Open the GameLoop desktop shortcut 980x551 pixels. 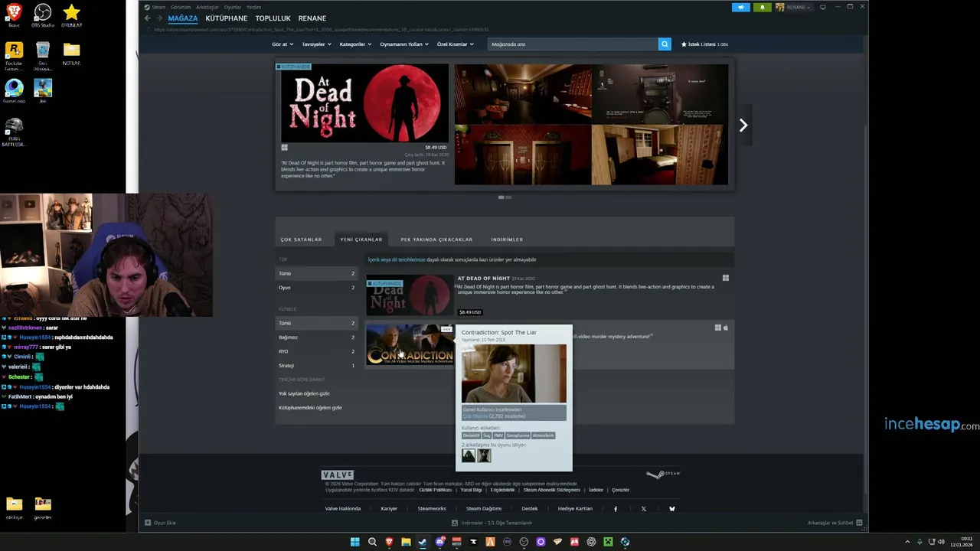pyautogui.click(x=14, y=90)
